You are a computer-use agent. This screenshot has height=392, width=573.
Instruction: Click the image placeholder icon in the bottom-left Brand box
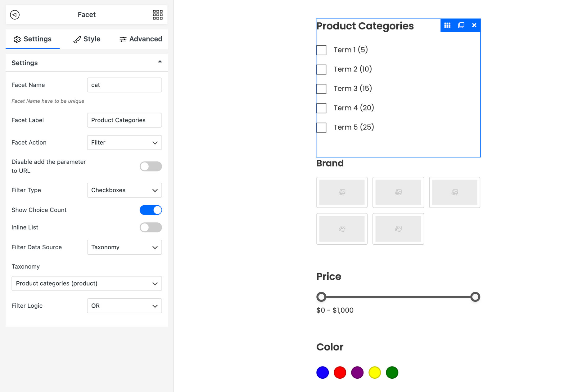[342, 229]
